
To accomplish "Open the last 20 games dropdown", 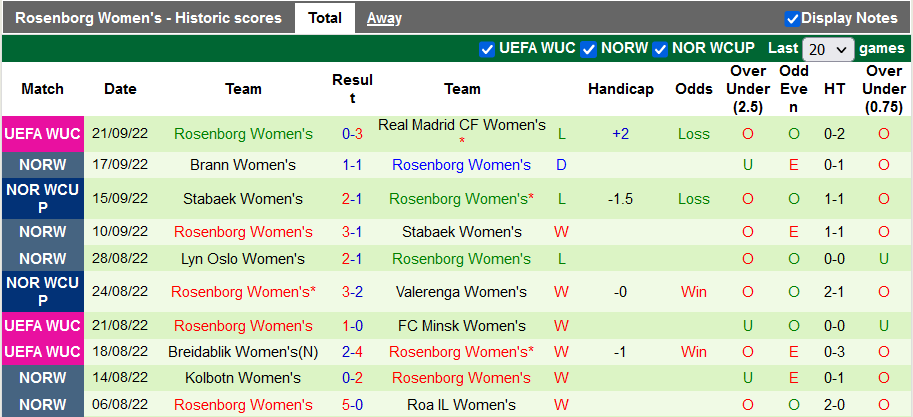I will pos(828,49).
